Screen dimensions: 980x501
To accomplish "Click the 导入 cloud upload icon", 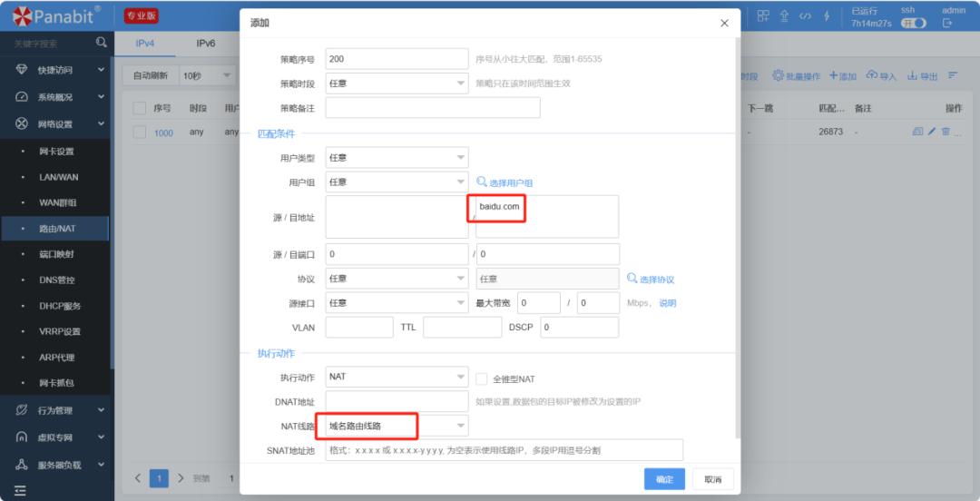I will click(x=872, y=75).
